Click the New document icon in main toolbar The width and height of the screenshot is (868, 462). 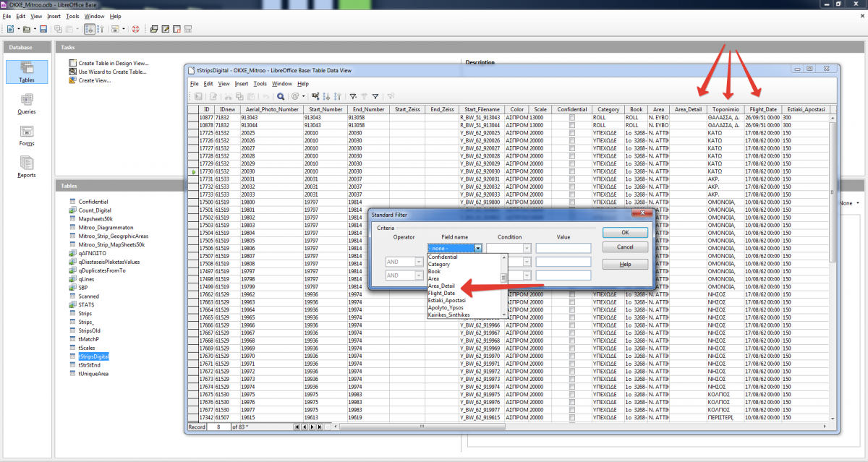[x=10, y=29]
